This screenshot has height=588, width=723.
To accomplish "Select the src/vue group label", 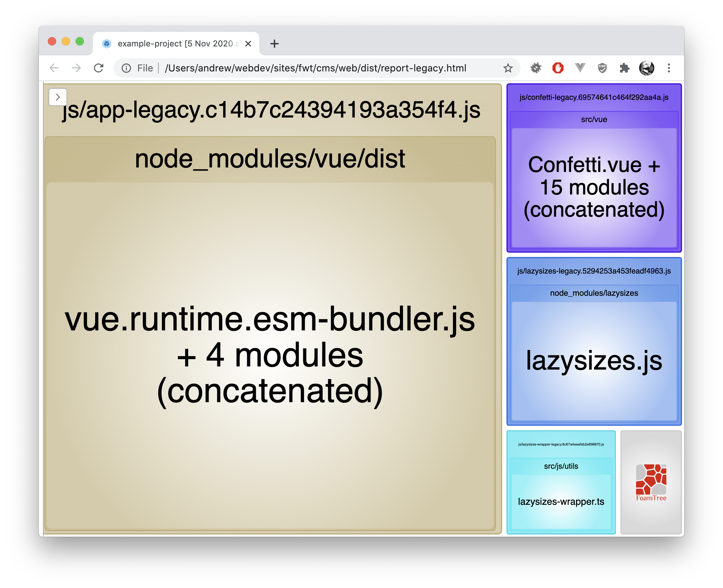I will (594, 120).
